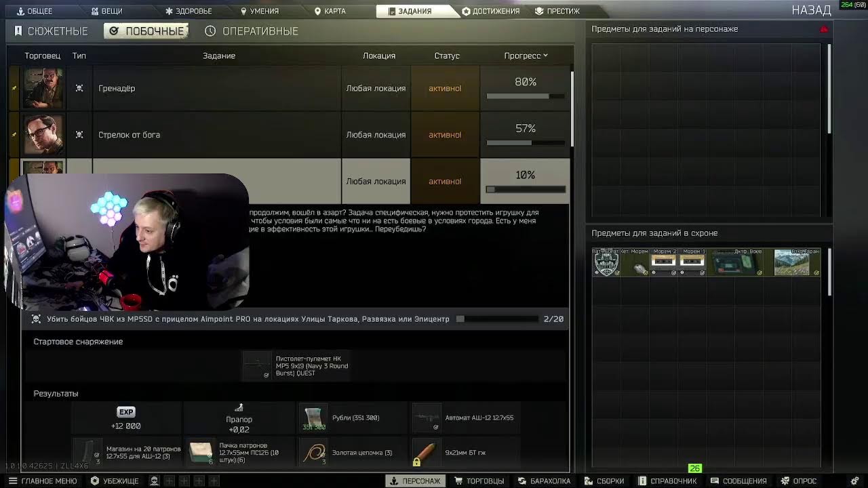Click the Морем 1 cassette item
This screenshot has width=868, height=488.
coord(692,262)
